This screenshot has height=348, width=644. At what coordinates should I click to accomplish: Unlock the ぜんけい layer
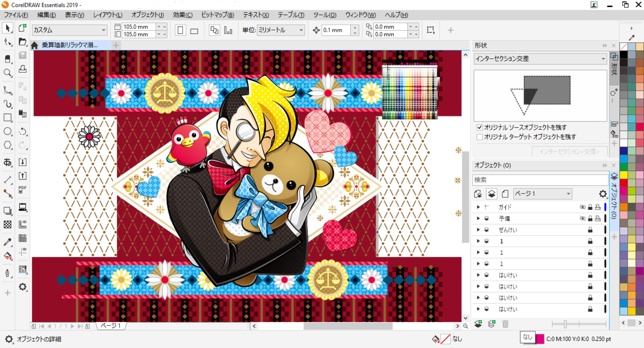coord(590,230)
